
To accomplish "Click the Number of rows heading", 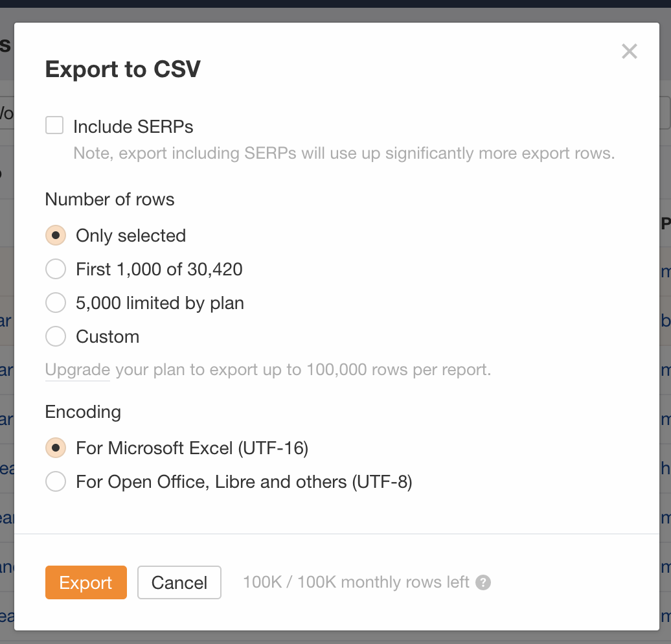I will (x=110, y=200).
